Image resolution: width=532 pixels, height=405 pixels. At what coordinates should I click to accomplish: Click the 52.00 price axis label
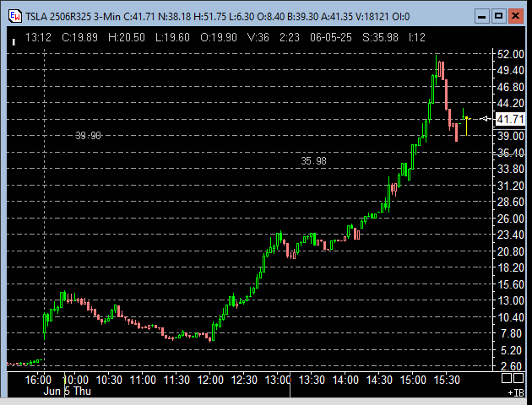click(x=510, y=54)
